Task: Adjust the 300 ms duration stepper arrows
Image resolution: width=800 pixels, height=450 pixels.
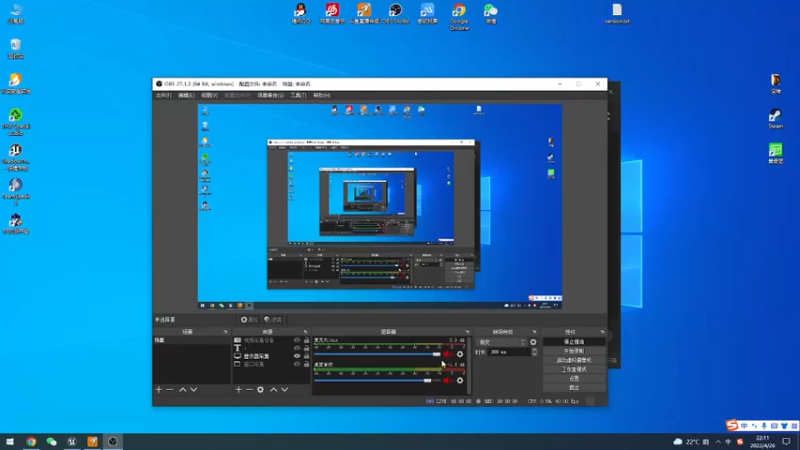Action: coord(534,352)
